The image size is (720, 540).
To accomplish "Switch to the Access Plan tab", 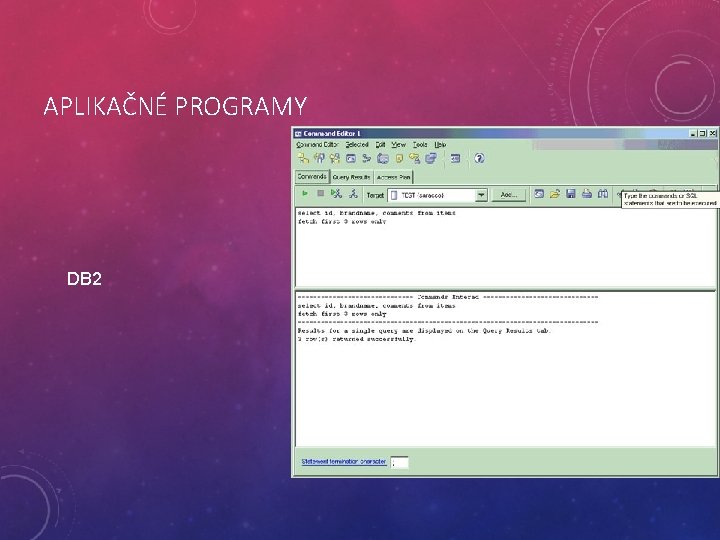I will [394, 177].
